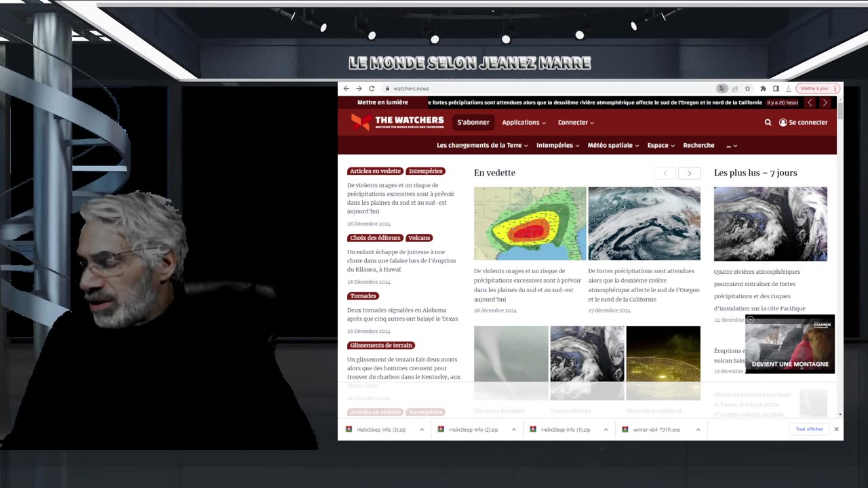Open the Kentucky landslide article link
Image resolution: width=868 pixels, height=488 pixels.
click(x=403, y=372)
